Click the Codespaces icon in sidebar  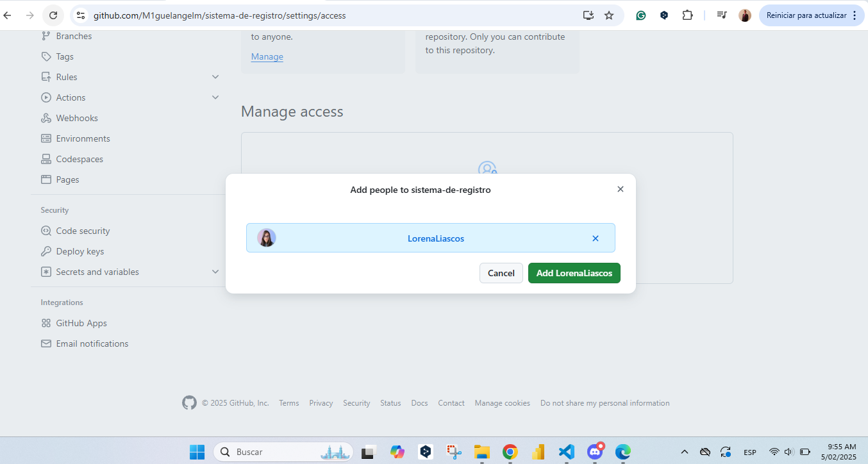pos(46,159)
